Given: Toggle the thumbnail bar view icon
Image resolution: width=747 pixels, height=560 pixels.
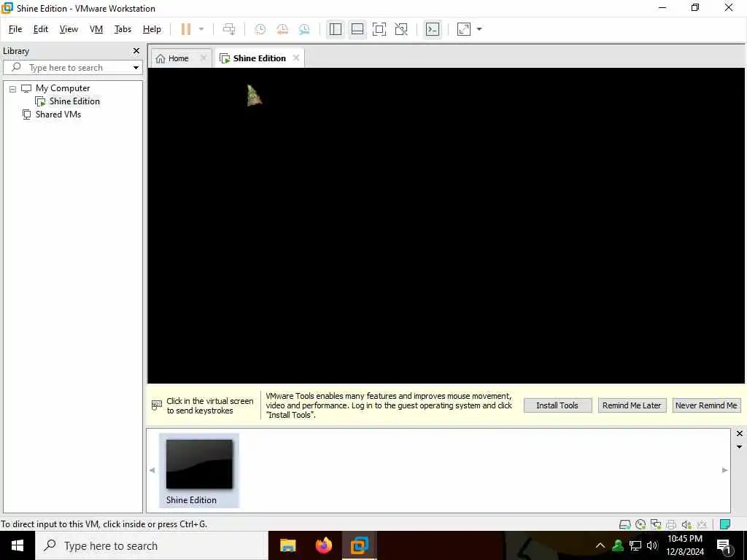Looking at the screenshot, I should pyautogui.click(x=357, y=29).
